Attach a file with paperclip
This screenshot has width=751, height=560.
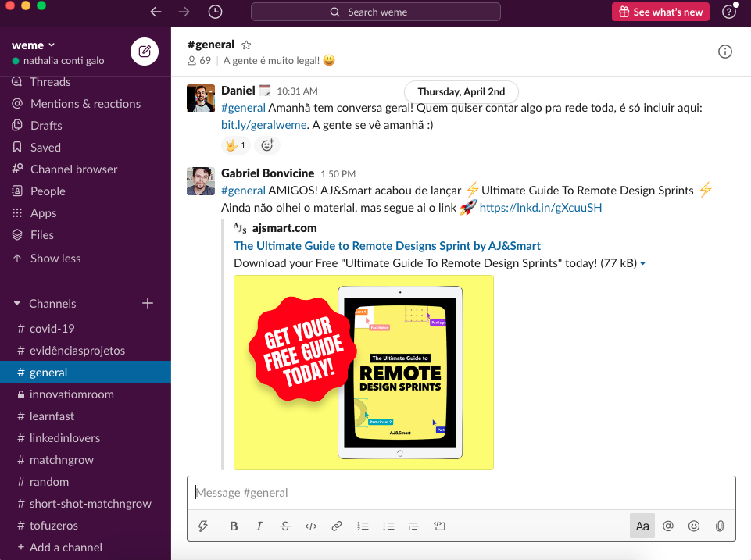click(720, 526)
